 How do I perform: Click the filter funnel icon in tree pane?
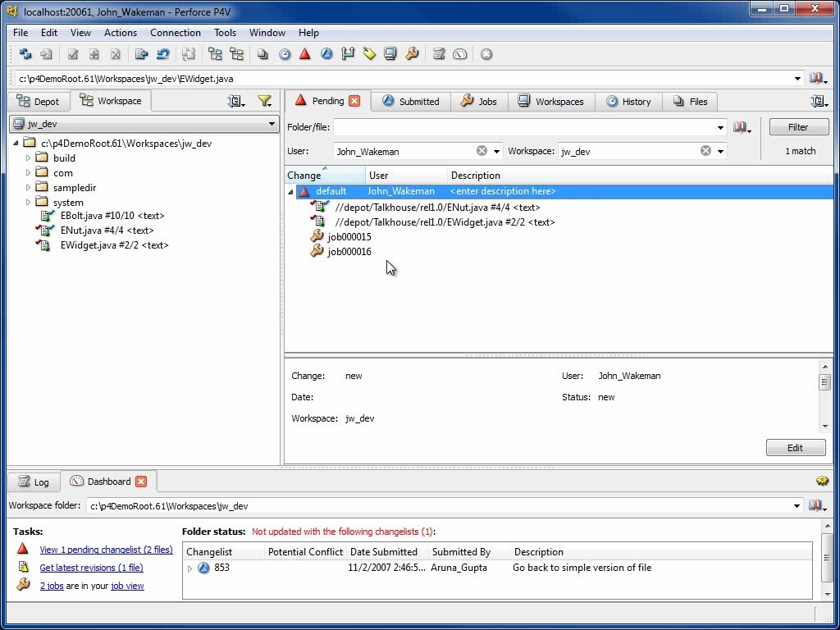point(265,101)
